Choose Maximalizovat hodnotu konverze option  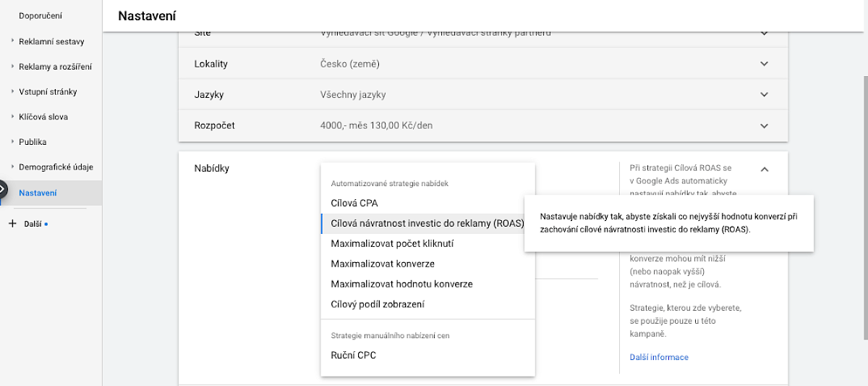tap(401, 284)
